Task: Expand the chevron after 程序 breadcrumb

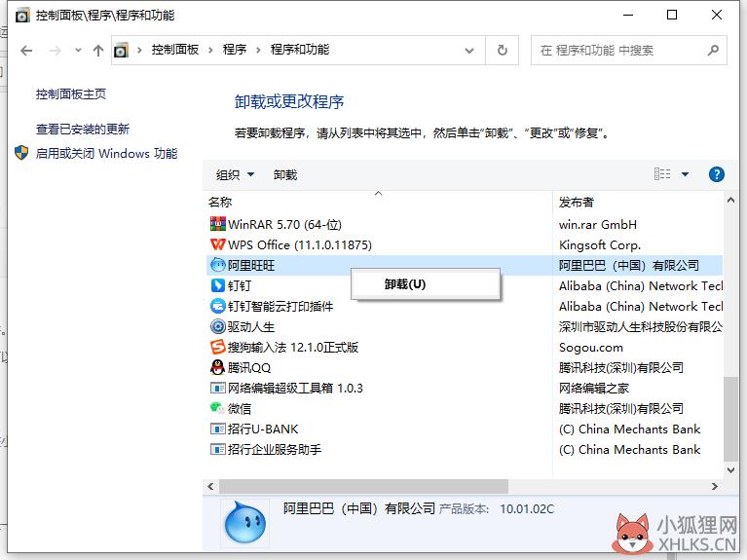Action: point(258,50)
